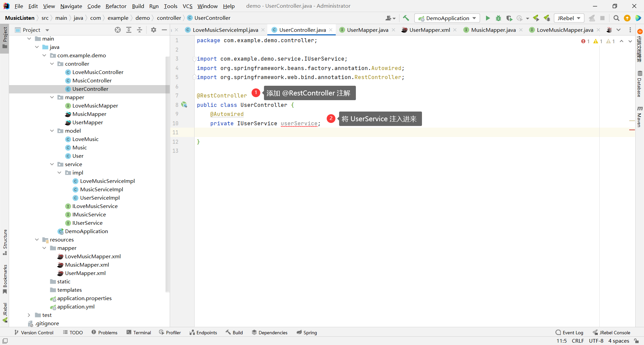The image size is (644, 345).
Task: Click the locate-file crosshair icon in Project panel
Action: click(x=118, y=30)
